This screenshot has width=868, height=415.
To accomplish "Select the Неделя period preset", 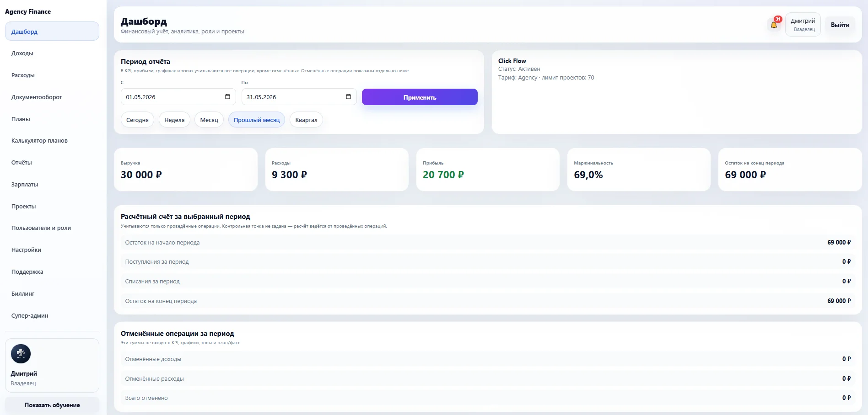I will (x=174, y=120).
